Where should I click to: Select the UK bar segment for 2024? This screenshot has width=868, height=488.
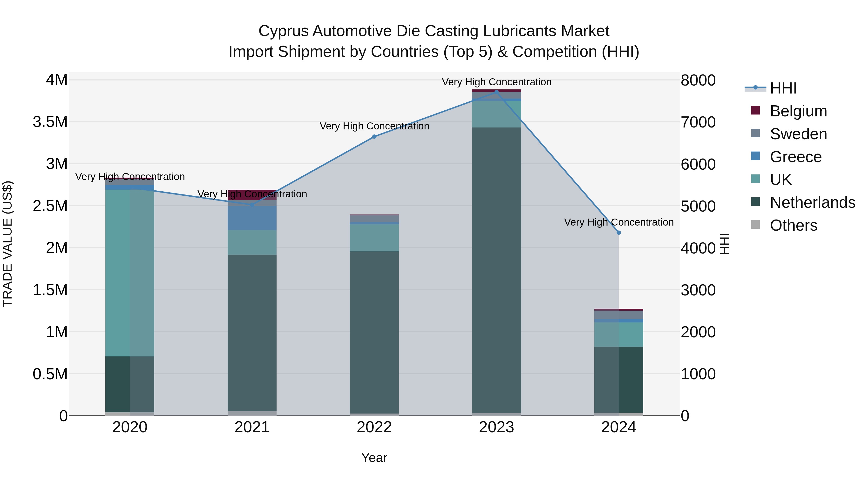(619, 335)
